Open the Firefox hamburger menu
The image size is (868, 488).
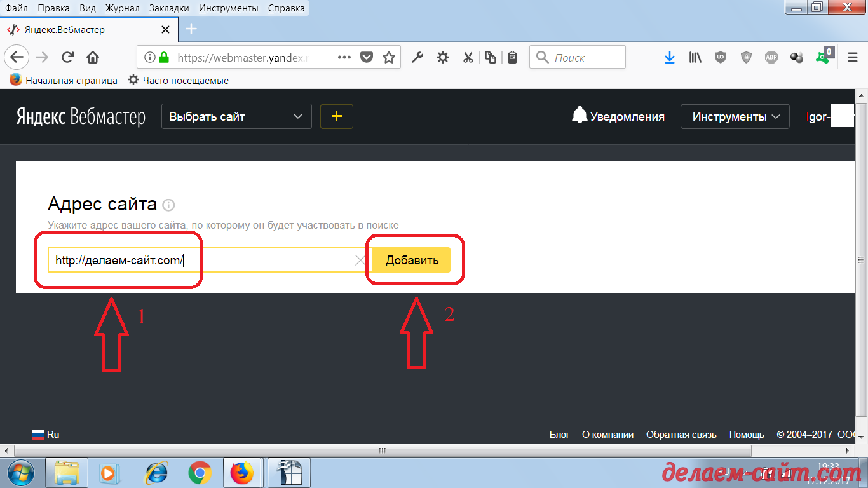pos(853,57)
